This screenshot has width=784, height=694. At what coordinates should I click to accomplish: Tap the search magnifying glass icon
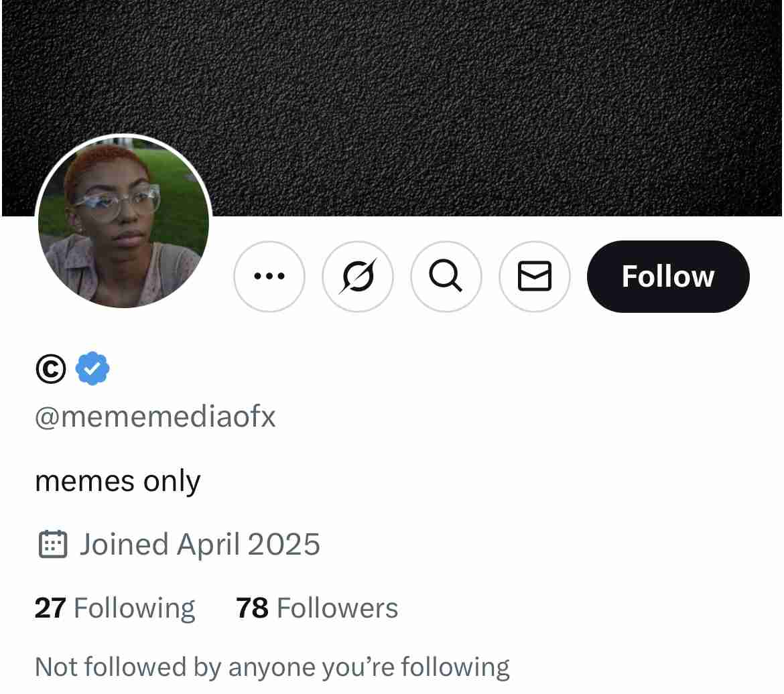[x=446, y=276]
